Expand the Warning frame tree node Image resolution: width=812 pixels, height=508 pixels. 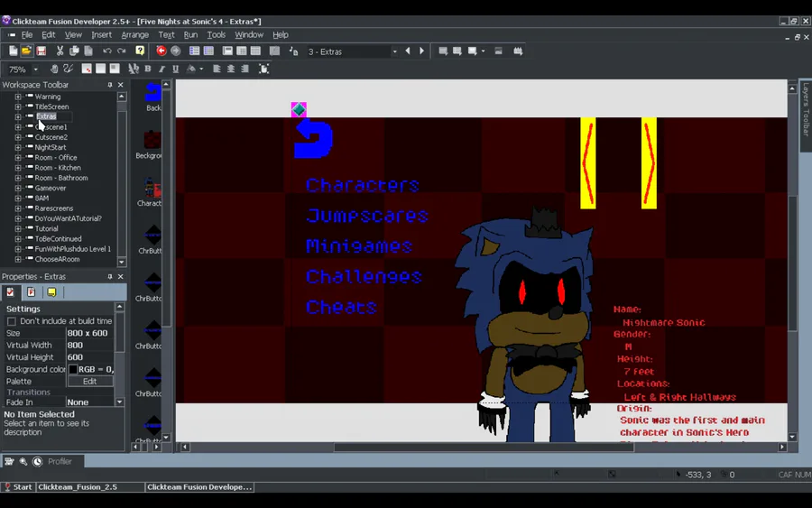(18, 97)
